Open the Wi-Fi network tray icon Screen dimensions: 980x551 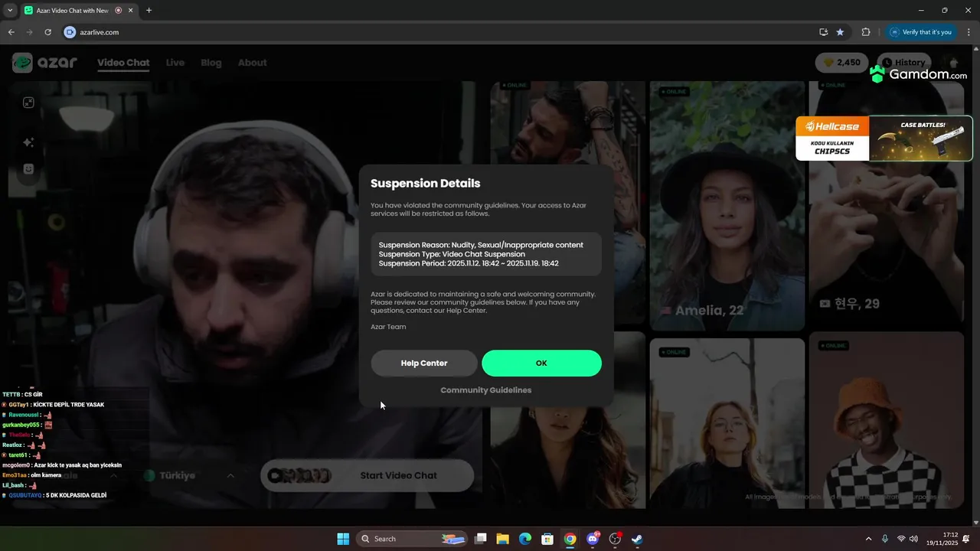(x=901, y=539)
